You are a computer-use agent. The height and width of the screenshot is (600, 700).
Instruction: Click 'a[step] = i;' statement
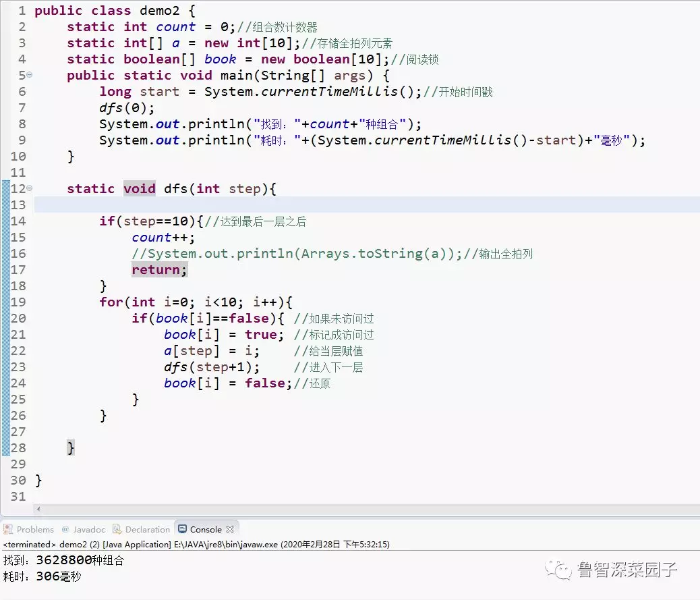tap(212, 351)
